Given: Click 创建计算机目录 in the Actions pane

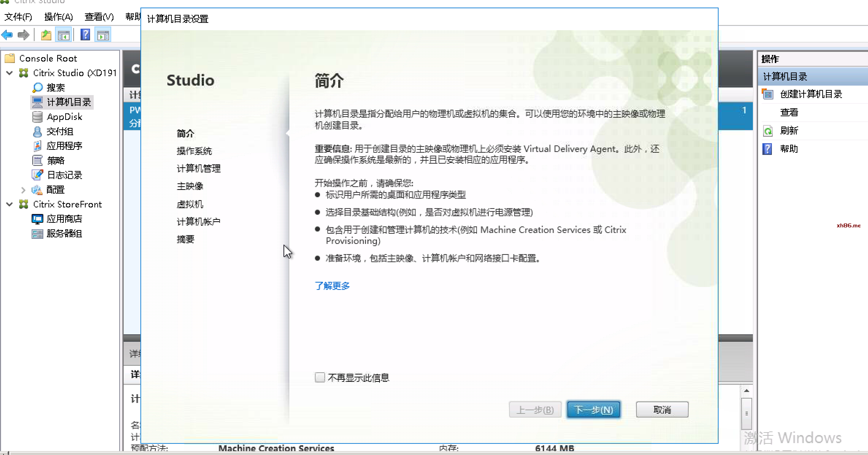Looking at the screenshot, I should 811,94.
